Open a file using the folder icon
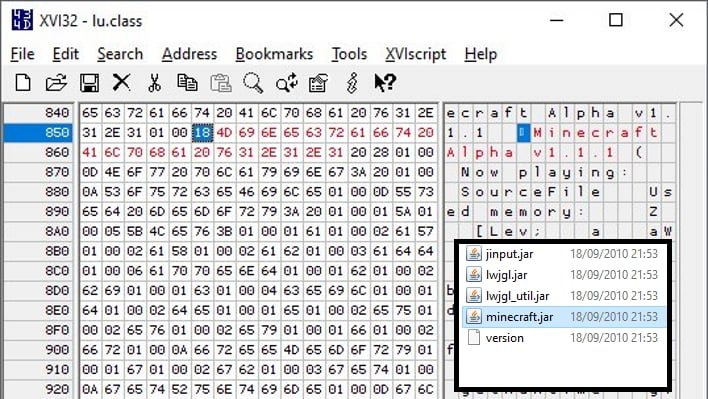The image size is (708, 399). pos(56,83)
